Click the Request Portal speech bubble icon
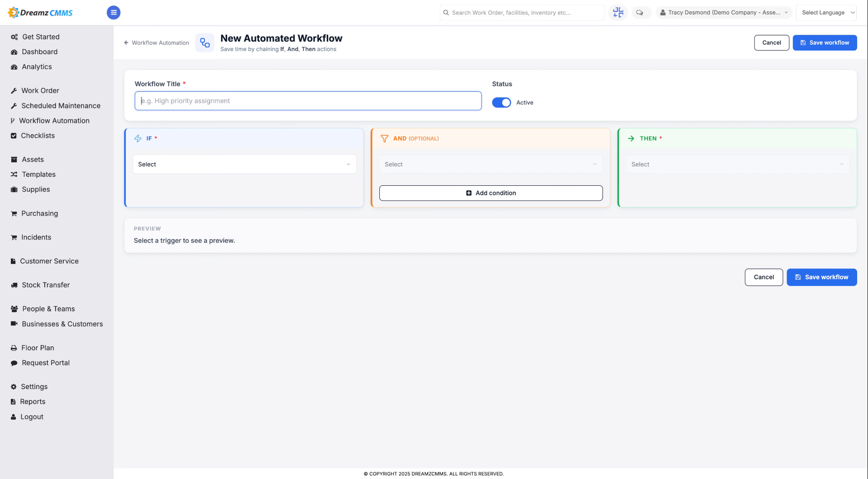 [x=14, y=363]
